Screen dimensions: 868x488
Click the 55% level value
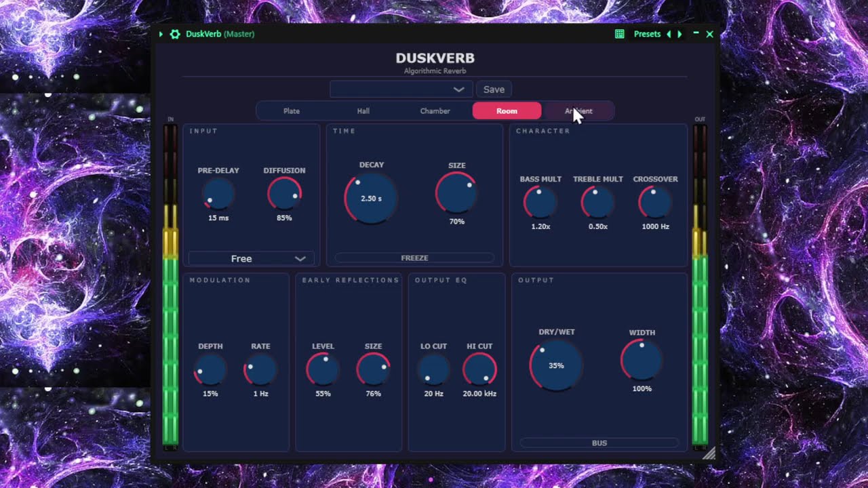coord(323,394)
